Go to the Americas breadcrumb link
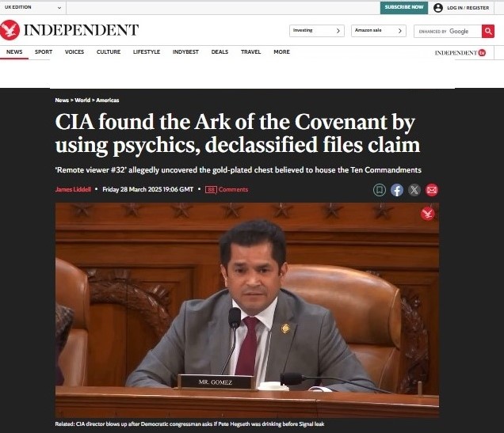The width and height of the screenshot is (504, 433). point(107,101)
